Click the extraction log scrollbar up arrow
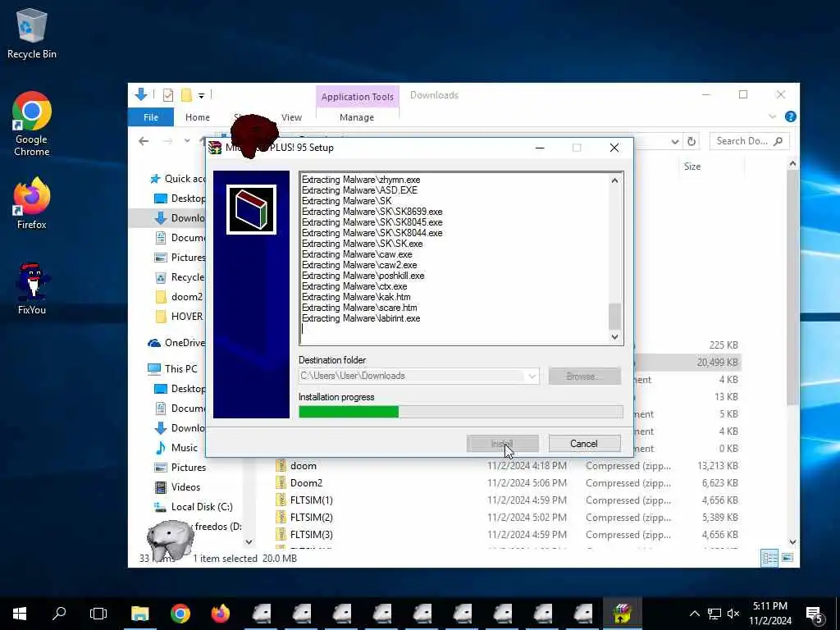Image resolution: width=840 pixels, height=630 pixels. pos(614,180)
